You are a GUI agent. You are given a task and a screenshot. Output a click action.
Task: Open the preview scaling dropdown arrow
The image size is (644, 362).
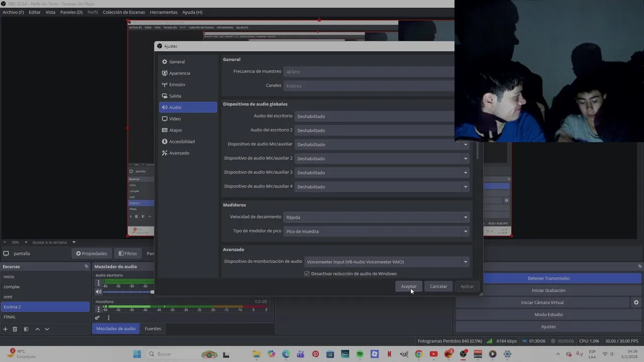pos(73,242)
